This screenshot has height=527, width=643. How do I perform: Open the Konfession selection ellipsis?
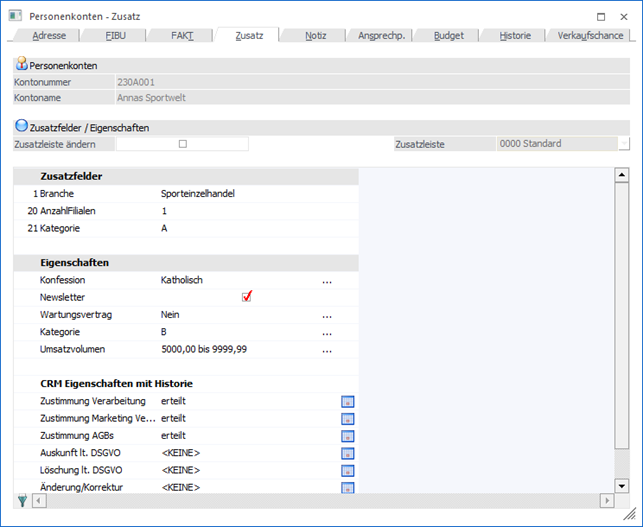click(326, 281)
